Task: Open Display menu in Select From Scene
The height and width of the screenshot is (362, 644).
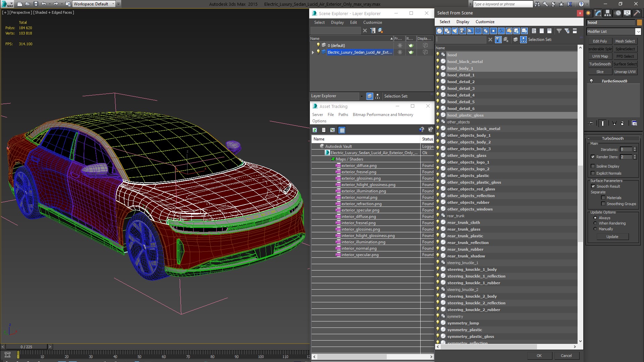Action: tap(463, 22)
